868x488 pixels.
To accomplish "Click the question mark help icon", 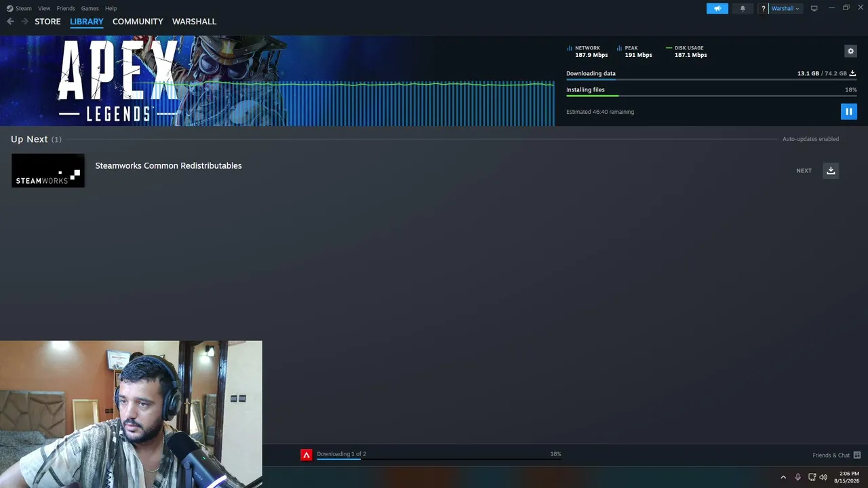I will tap(764, 8).
